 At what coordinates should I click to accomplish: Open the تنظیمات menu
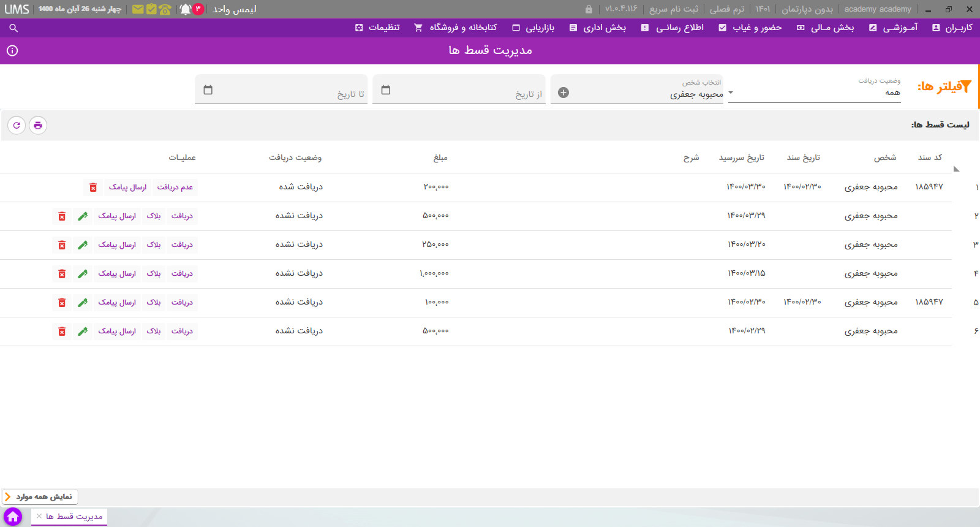[377, 28]
